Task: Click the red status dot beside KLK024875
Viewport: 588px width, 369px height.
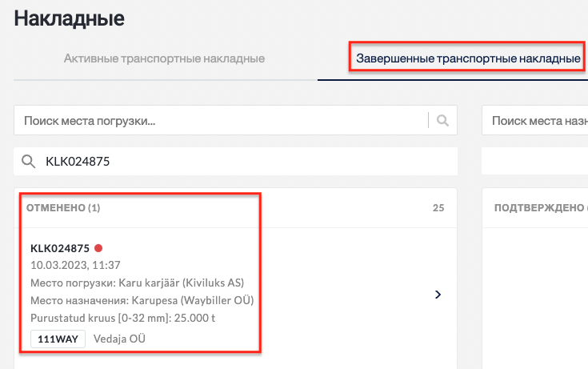Action: pyautogui.click(x=98, y=248)
